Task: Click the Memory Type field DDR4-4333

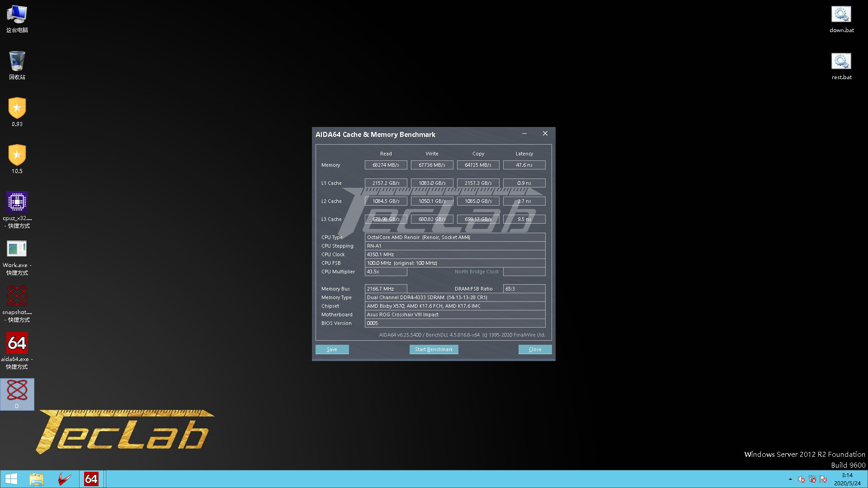Action: (x=455, y=297)
